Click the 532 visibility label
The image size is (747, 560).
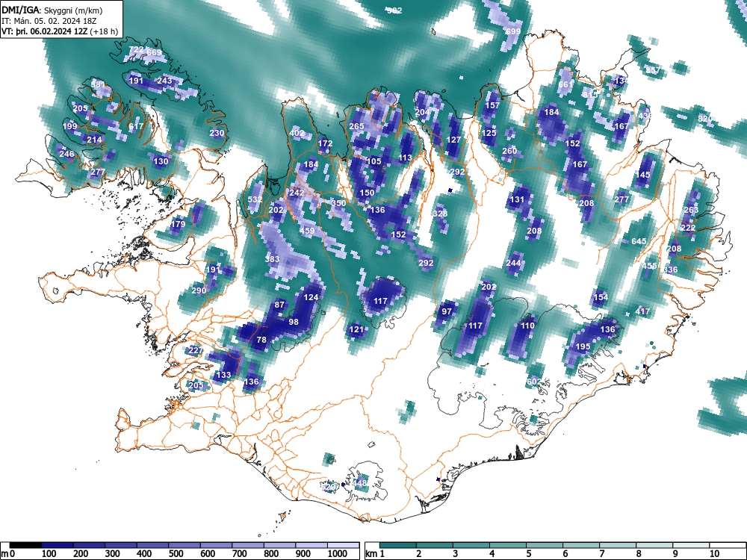point(255,199)
